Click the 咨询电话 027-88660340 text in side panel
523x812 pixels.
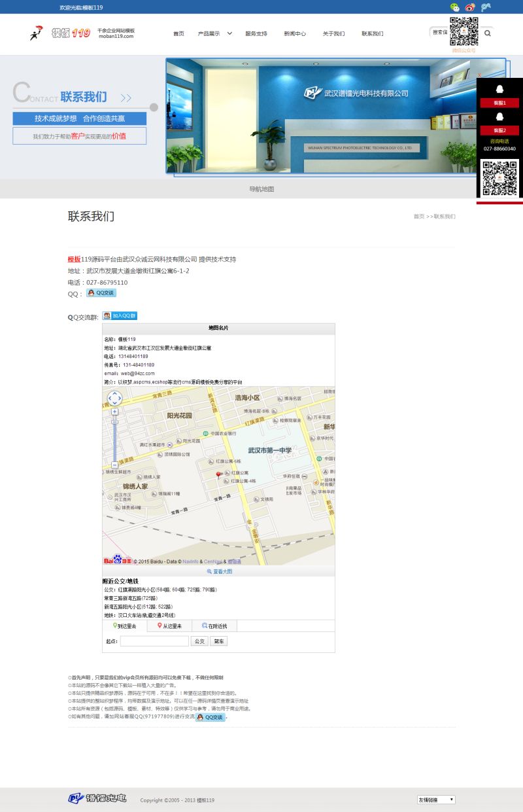tap(499, 145)
